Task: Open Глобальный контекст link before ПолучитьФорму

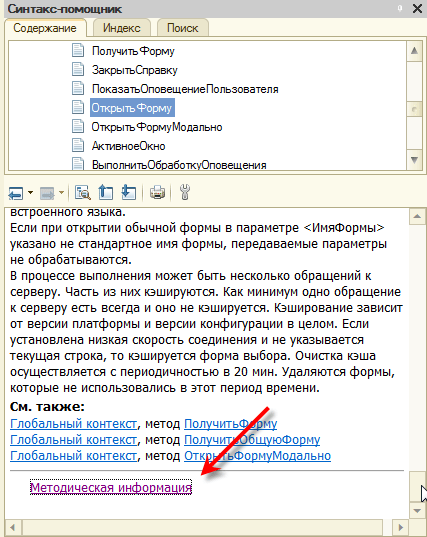Action: pos(74,424)
